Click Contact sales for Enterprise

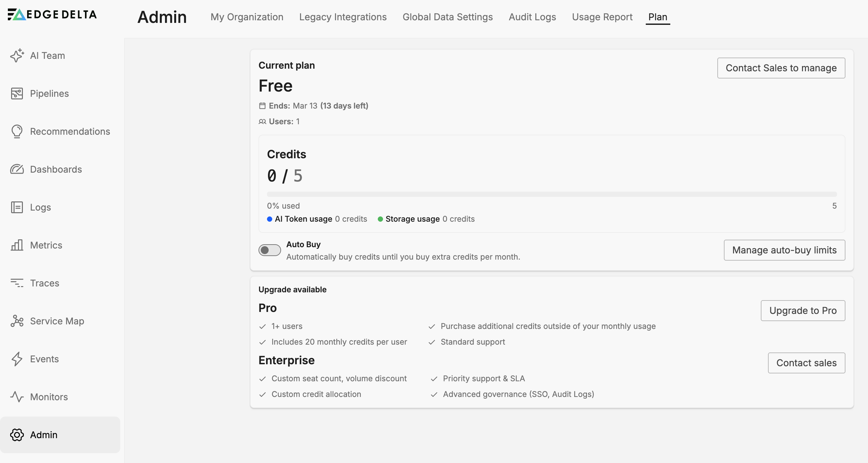806,363
